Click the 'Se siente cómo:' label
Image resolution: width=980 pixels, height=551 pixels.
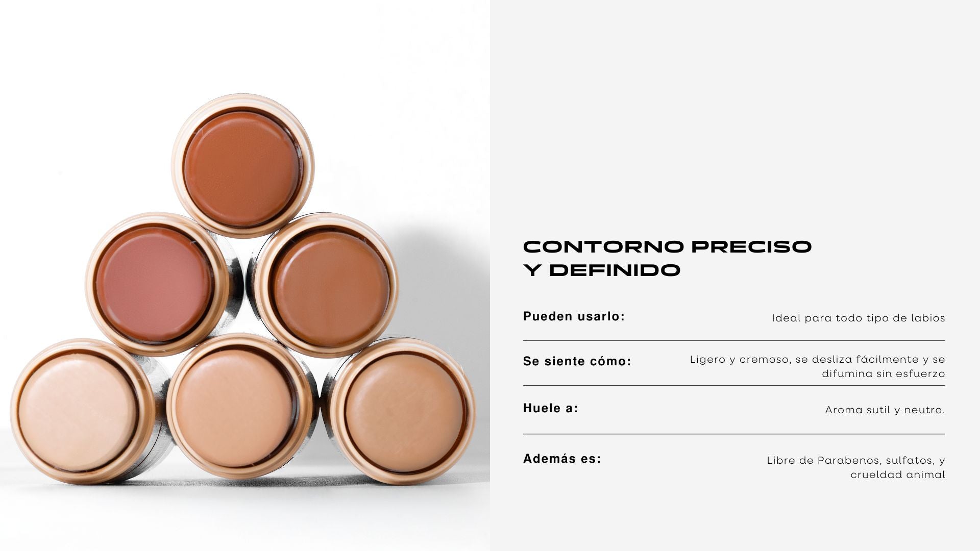pyautogui.click(x=577, y=361)
